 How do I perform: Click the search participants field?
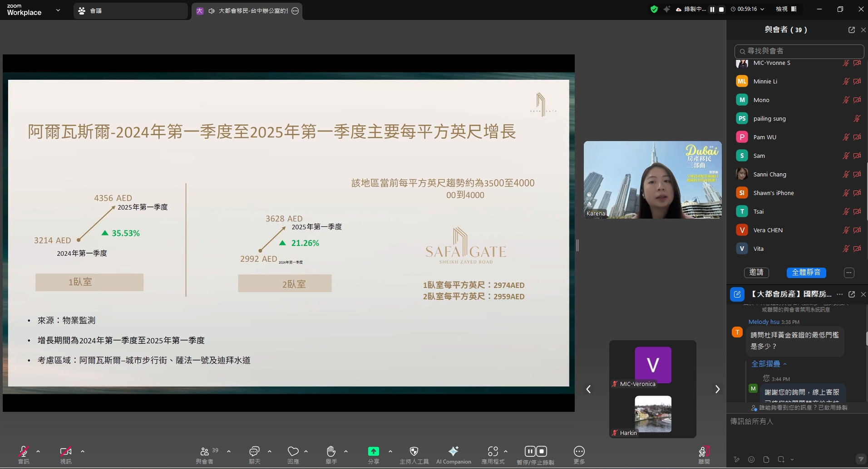(x=799, y=51)
